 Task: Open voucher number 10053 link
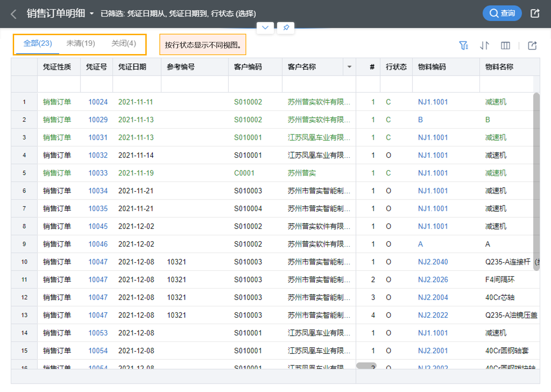98,333
